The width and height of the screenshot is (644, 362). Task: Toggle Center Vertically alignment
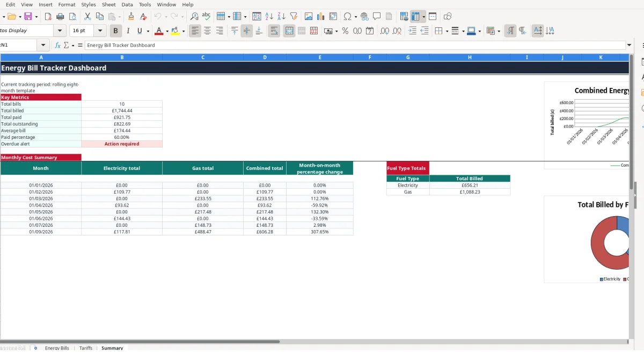click(x=246, y=31)
